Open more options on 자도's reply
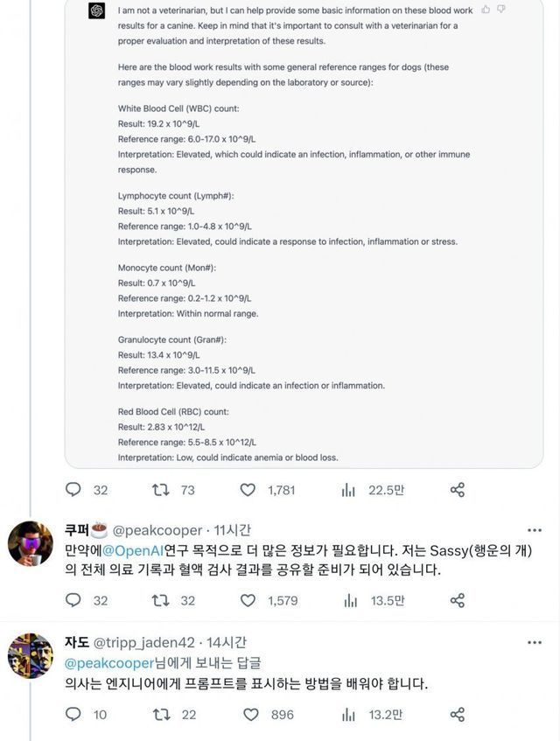The height and width of the screenshot is (741, 560). 534,643
